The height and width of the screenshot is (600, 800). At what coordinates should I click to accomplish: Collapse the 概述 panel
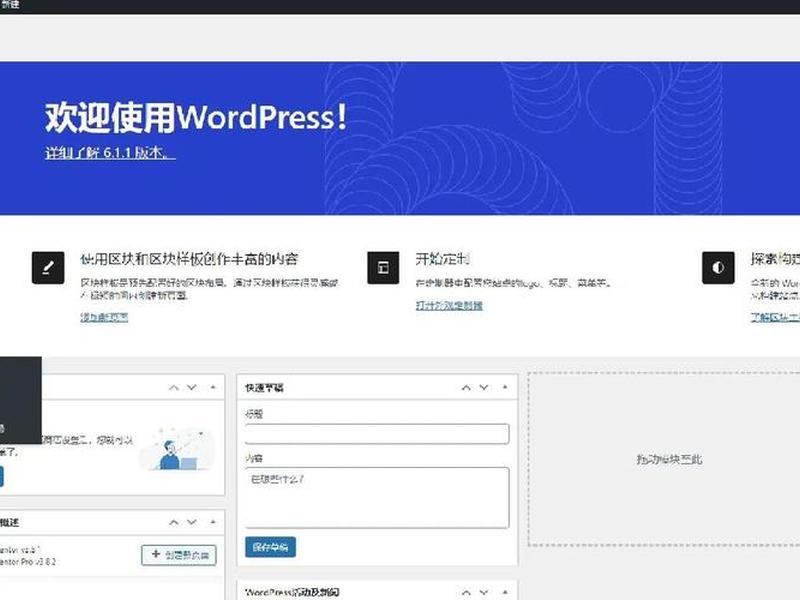(x=213, y=522)
